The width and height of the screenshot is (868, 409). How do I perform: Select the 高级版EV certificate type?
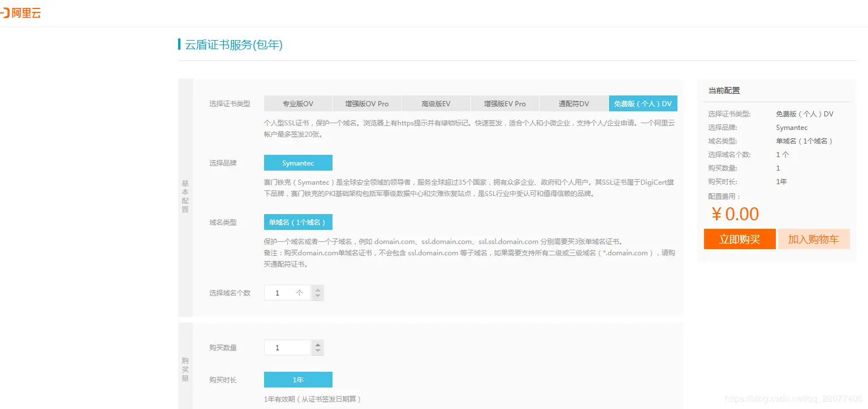coord(436,103)
